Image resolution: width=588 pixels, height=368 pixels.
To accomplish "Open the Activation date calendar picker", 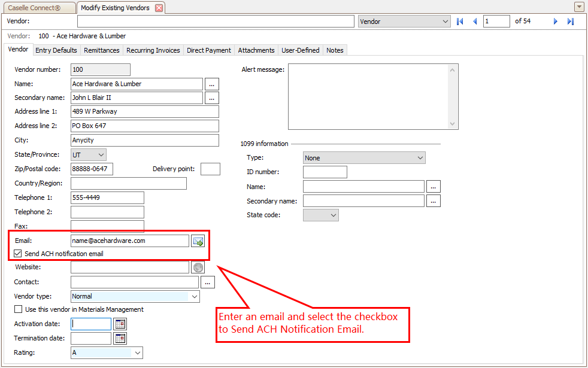I will pyautogui.click(x=120, y=324).
